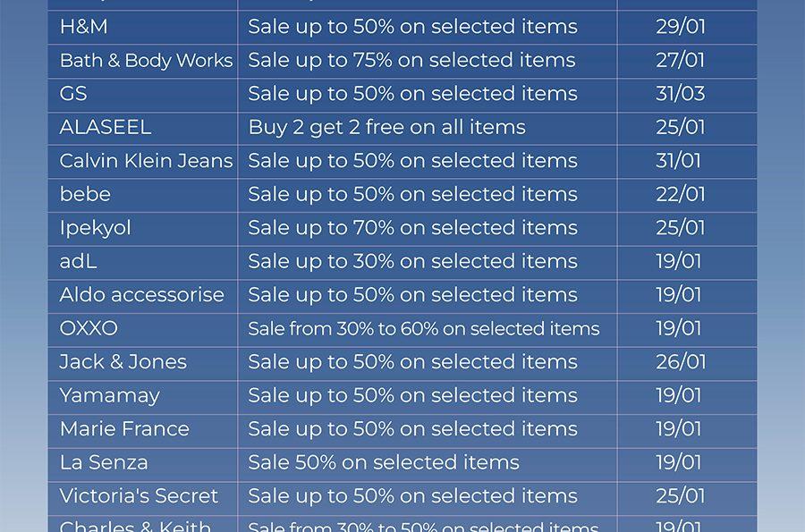The width and height of the screenshot is (805, 532).
Task: Select the Aldo accessorise brand name
Action: pos(141,295)
